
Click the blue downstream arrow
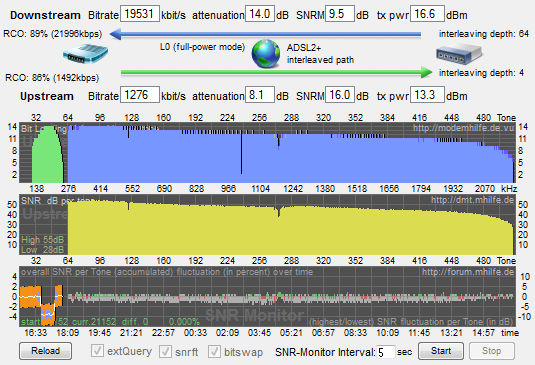(x=265, y=34)
